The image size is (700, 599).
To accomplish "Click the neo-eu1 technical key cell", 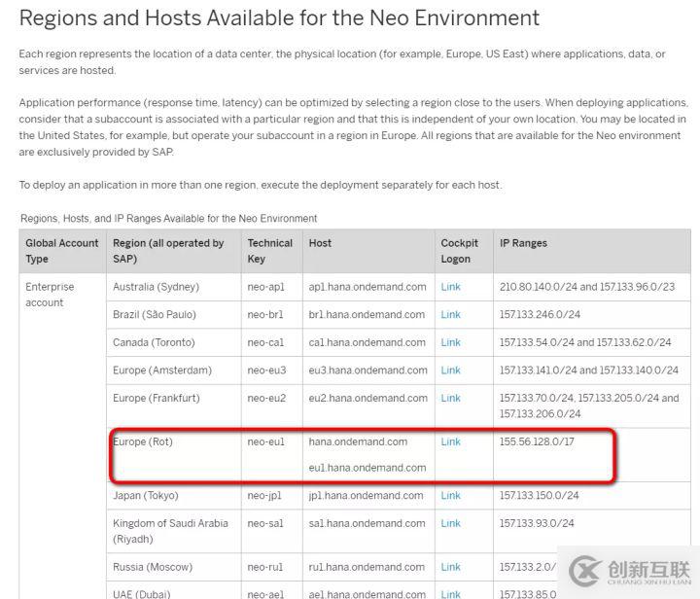I will click(265, 441).
